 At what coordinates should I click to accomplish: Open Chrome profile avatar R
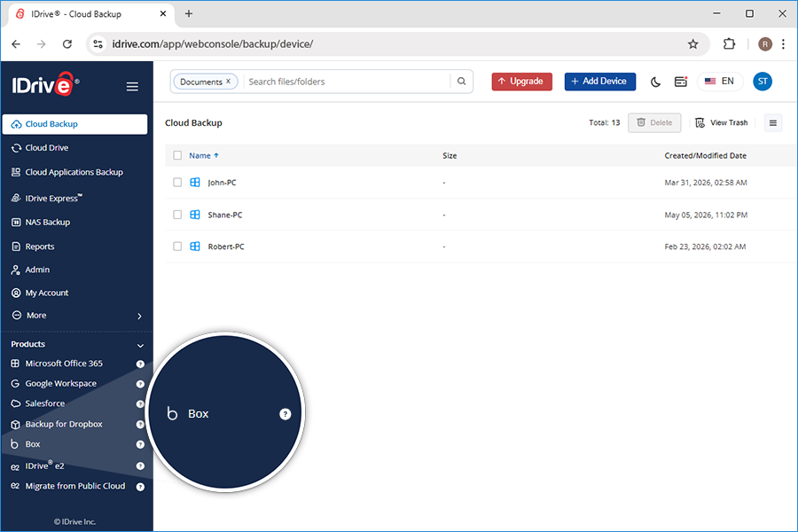pyautogui.click(x=765, y=44)
